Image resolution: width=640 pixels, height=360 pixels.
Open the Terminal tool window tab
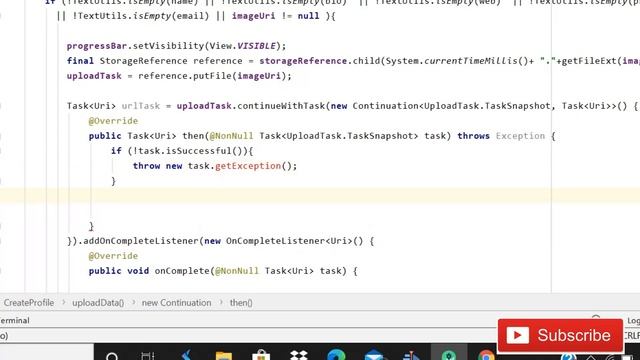[15, 320]
